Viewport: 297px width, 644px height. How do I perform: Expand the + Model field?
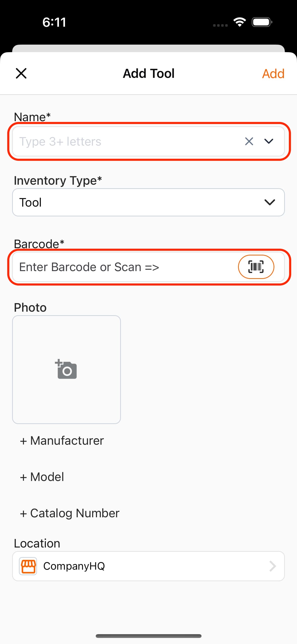(x=42, y=477)
